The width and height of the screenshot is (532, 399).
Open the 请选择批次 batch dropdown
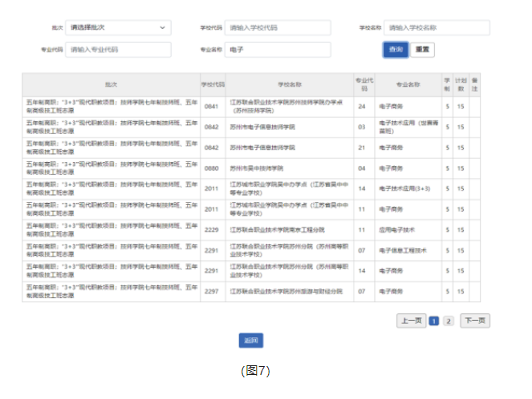pos(118,28)
